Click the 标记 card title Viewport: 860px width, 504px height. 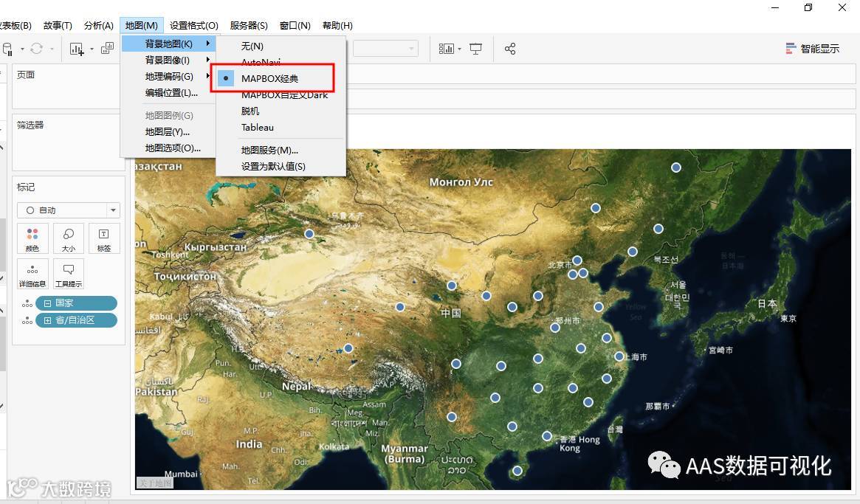26,187
